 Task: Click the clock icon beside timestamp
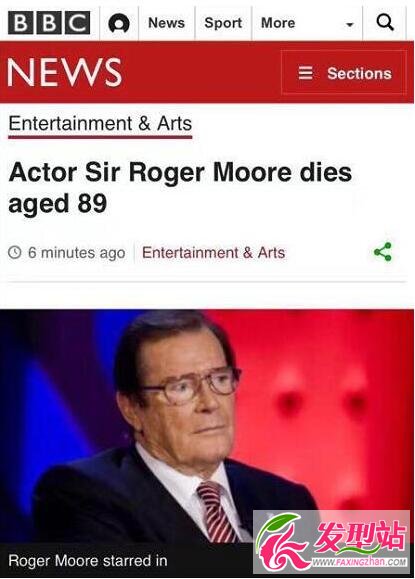click(15, 253)
